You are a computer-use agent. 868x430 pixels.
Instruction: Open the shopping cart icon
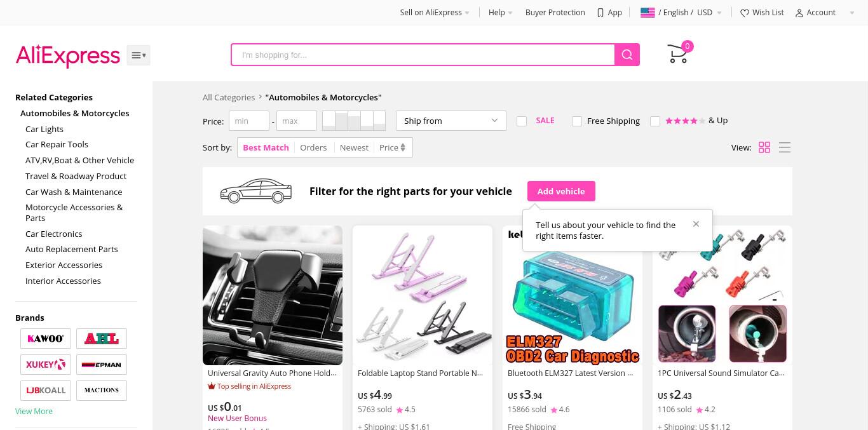click(x=679, y=54)
